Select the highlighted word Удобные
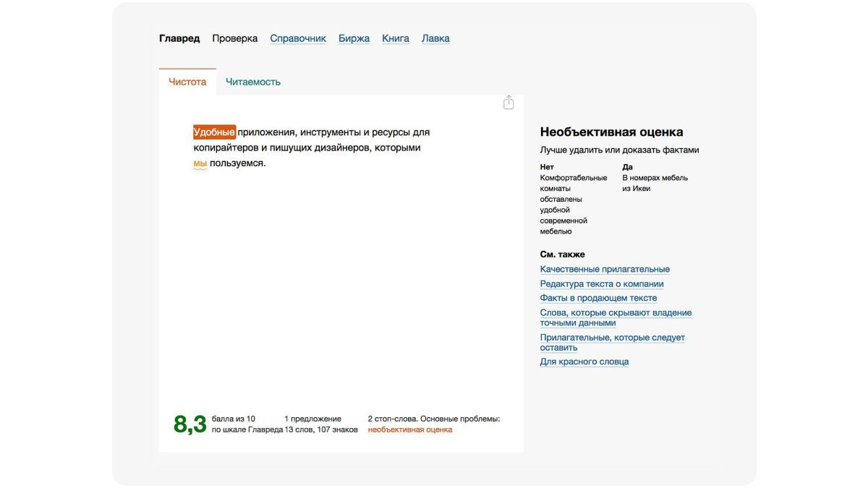 tap(213, 132)
